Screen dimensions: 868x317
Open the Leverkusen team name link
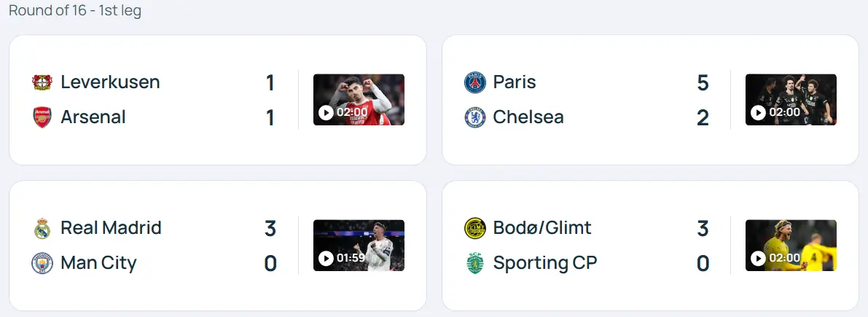coord(110,82)
